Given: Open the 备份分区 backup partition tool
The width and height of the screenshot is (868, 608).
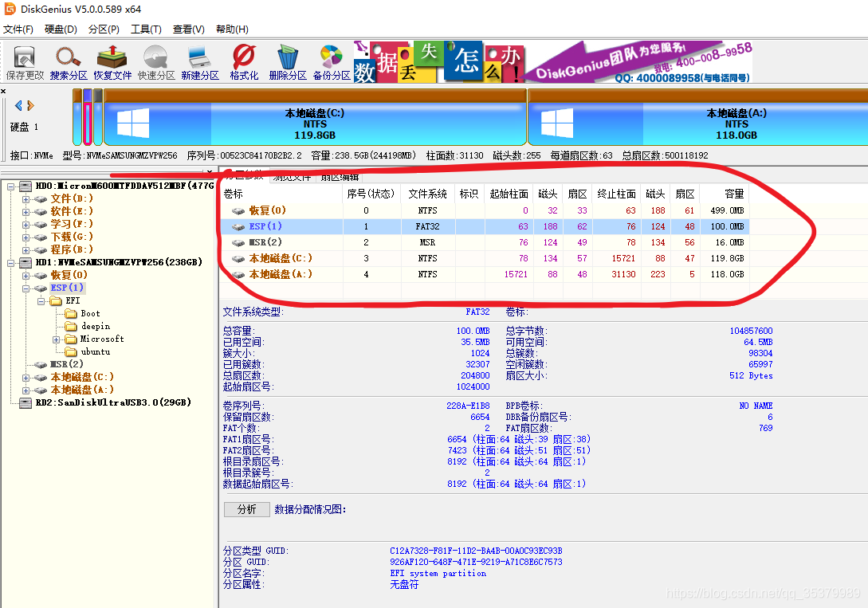Looking at the screenshot, I should (x=332, y=62).
